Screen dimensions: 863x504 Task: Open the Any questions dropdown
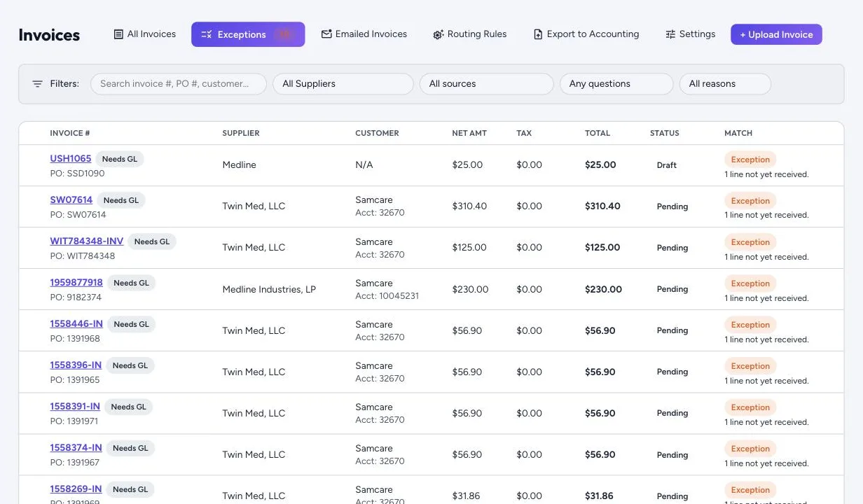pos(616,84)
